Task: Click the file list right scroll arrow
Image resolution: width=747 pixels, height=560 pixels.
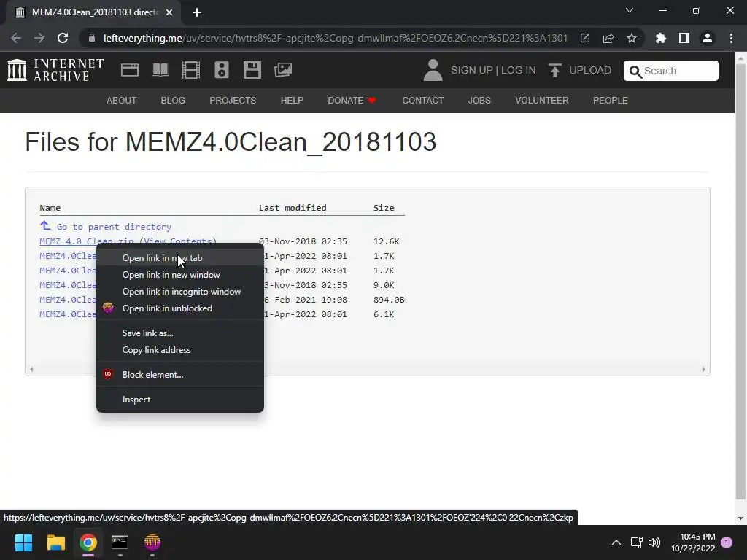Action: click(x=704, y=369)
